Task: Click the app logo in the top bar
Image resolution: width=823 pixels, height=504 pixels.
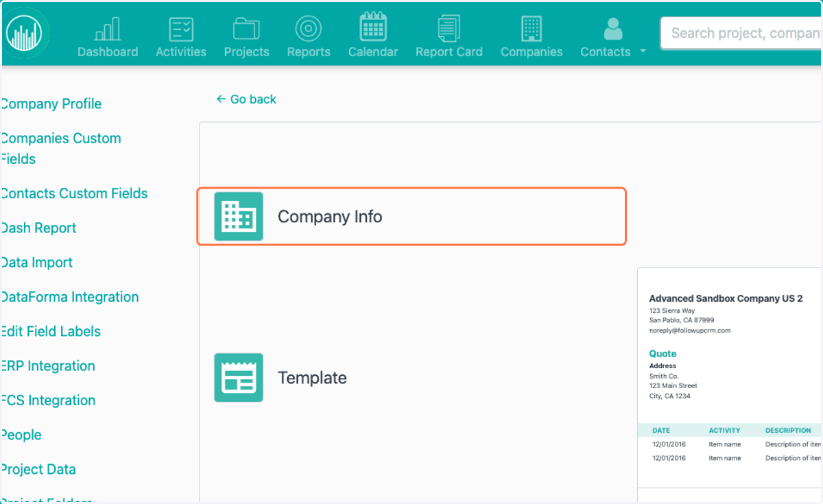Action: coord(24,32)
